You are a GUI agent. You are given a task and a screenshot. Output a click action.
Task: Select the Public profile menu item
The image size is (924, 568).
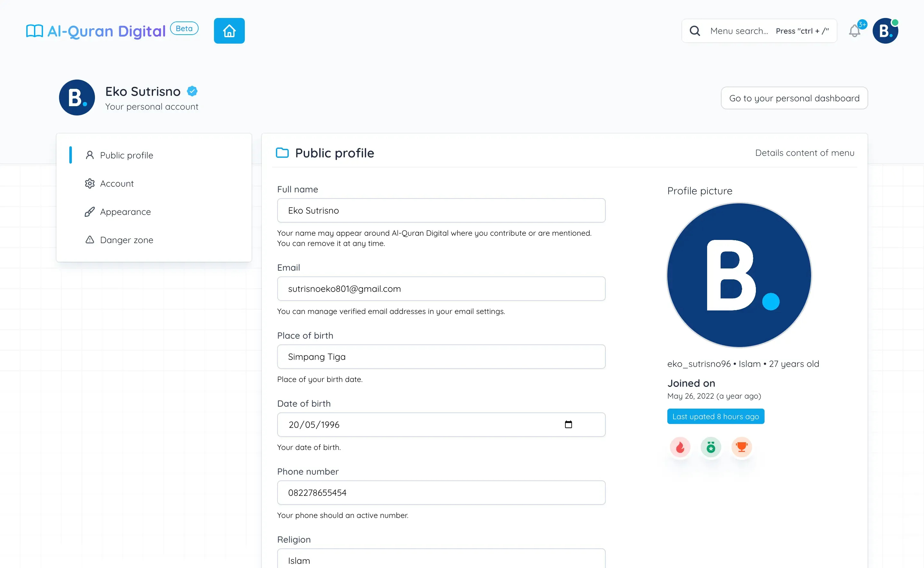pos(126,155)
